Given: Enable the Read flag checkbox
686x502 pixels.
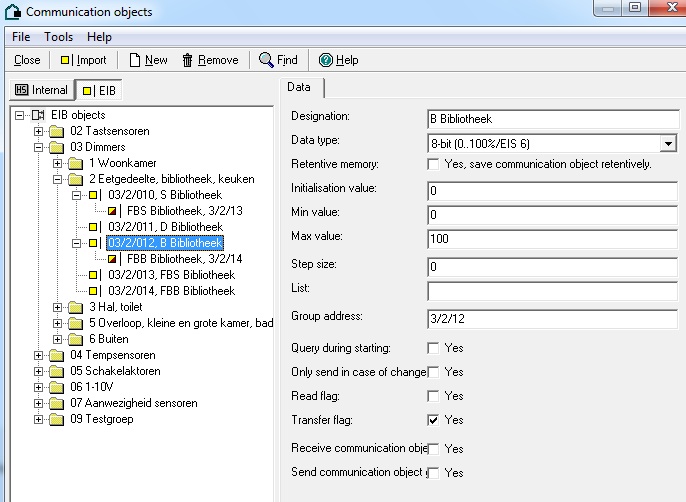Looking at the screenshot, I should pyautogui.click(x=433, y=397).
